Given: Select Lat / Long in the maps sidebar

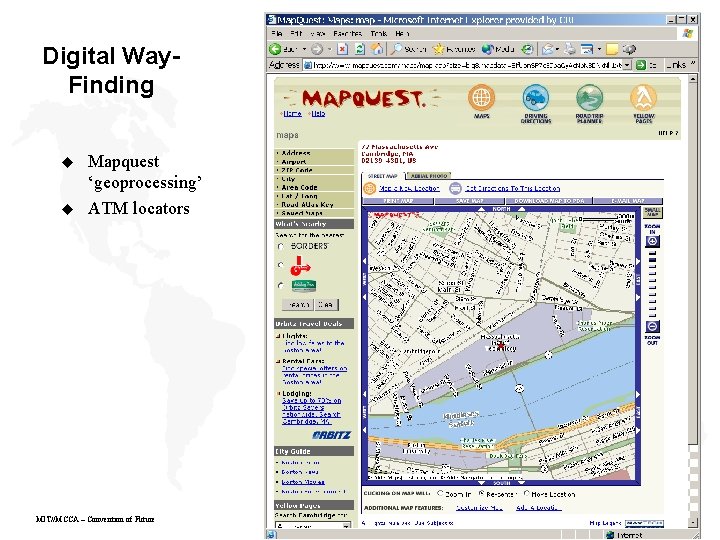Looking at the screenshot, I should coord(314,196).
